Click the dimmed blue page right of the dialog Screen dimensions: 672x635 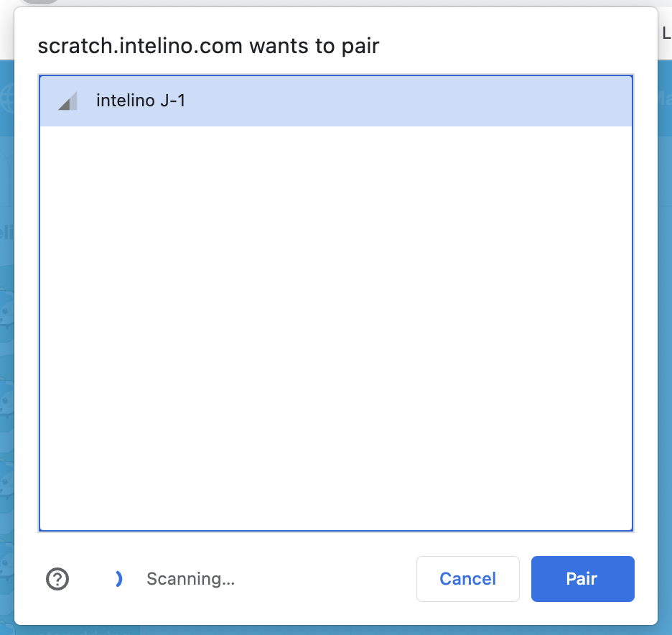(x=665, y=323)
